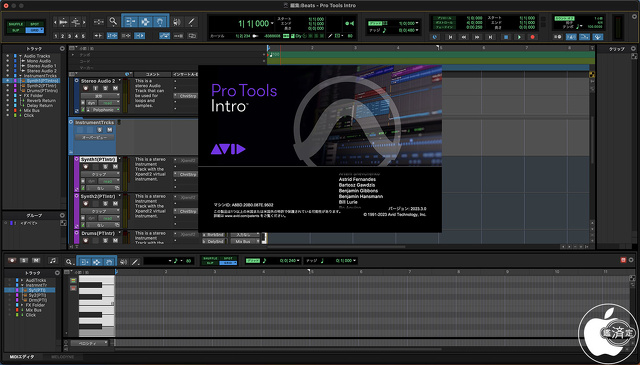Click the Rewind transport button

point(464,37)
